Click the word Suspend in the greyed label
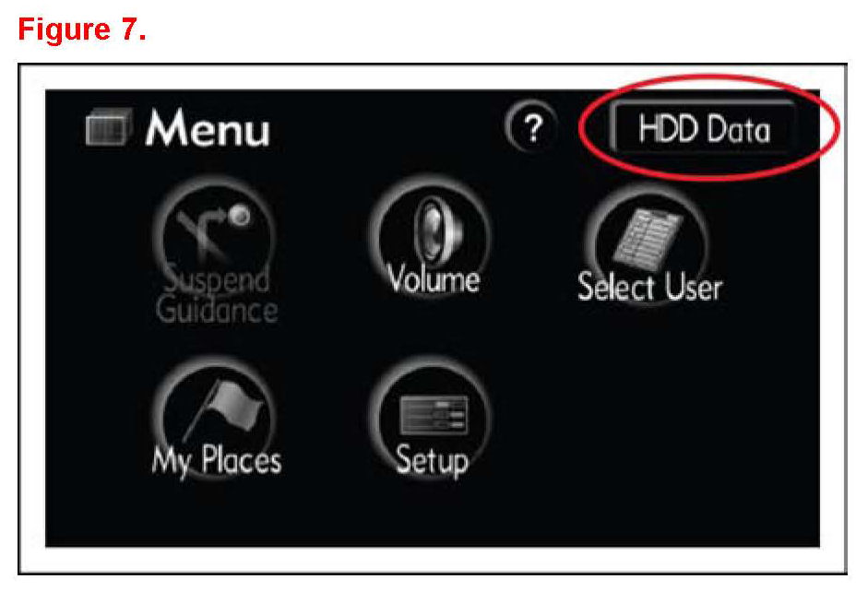The width and height of the screenshot is (868, 591). [x=217, y=278]
